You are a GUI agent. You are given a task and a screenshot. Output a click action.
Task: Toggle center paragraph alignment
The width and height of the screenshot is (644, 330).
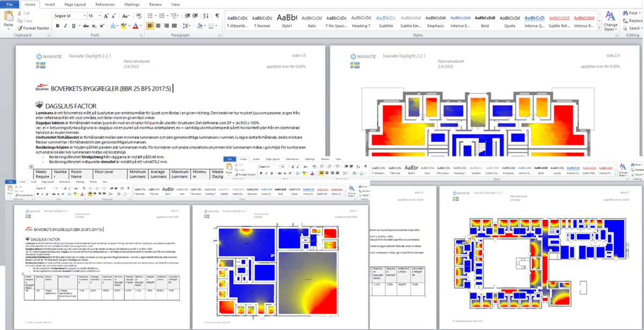tap(158, 25)
